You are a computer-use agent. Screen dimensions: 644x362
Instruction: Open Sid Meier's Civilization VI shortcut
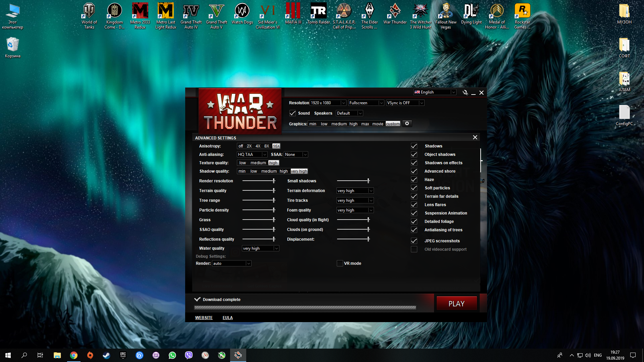click(x=267, y=16)
